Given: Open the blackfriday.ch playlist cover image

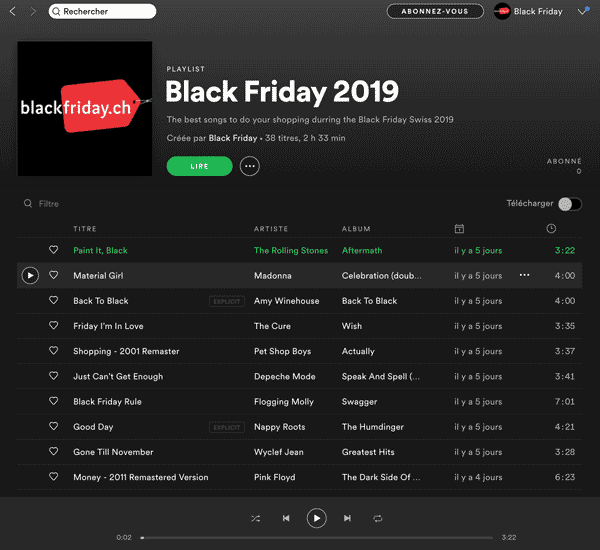Looking at the screenshot, I should pos(85,109).
